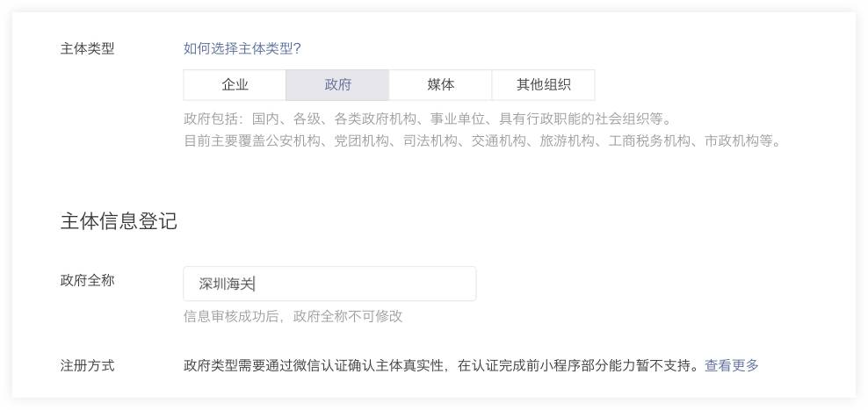Viewport: 868px width, 410px height.
Task: Choose the 其他组织 entity type tab
Action: pos(543,85)
